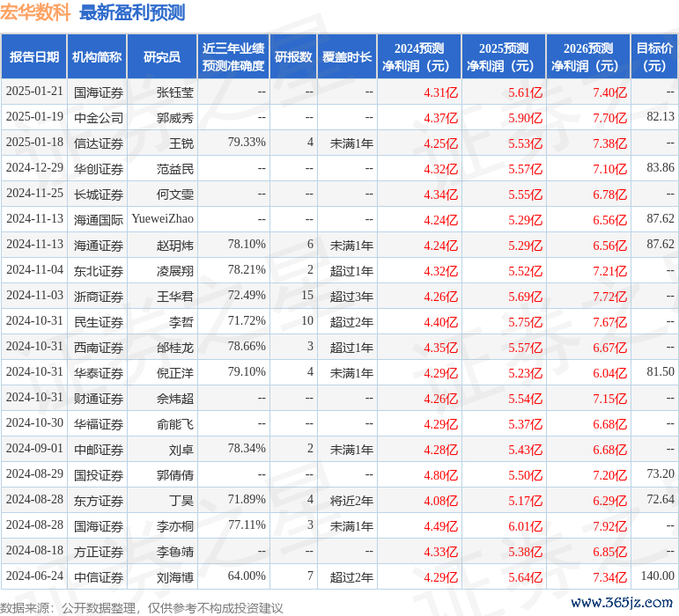Click target price 140.00

tap(657, 576)
